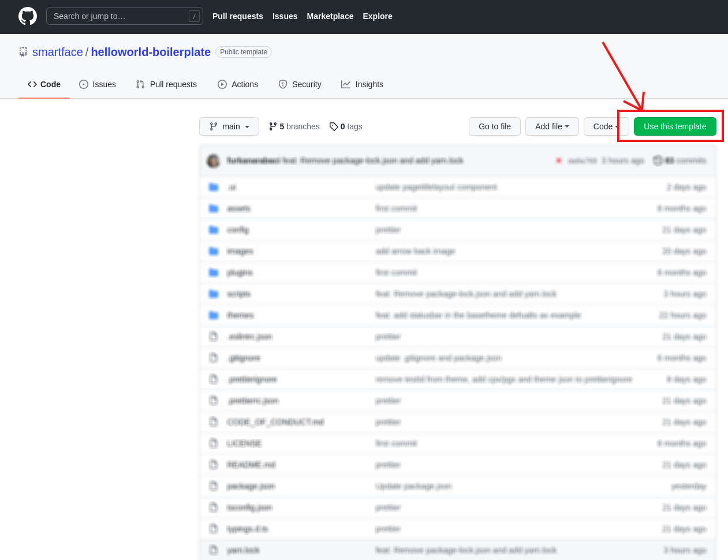
Task: Focus the Search or jump to field
Action: coord(125,16)
